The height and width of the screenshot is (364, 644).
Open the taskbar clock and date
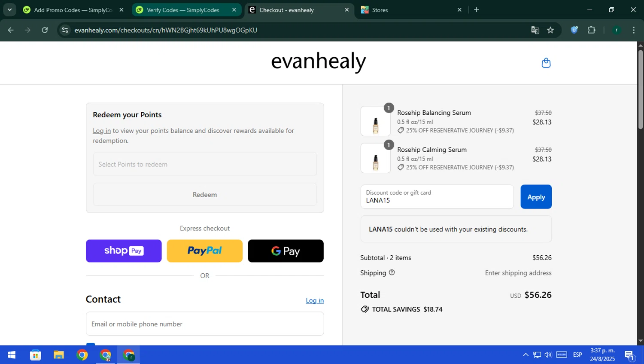point(602,355)
